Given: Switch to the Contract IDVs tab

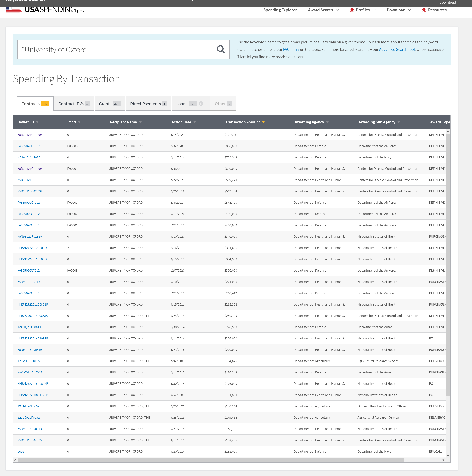Looking at the screenshot, I should coord(74,104).
